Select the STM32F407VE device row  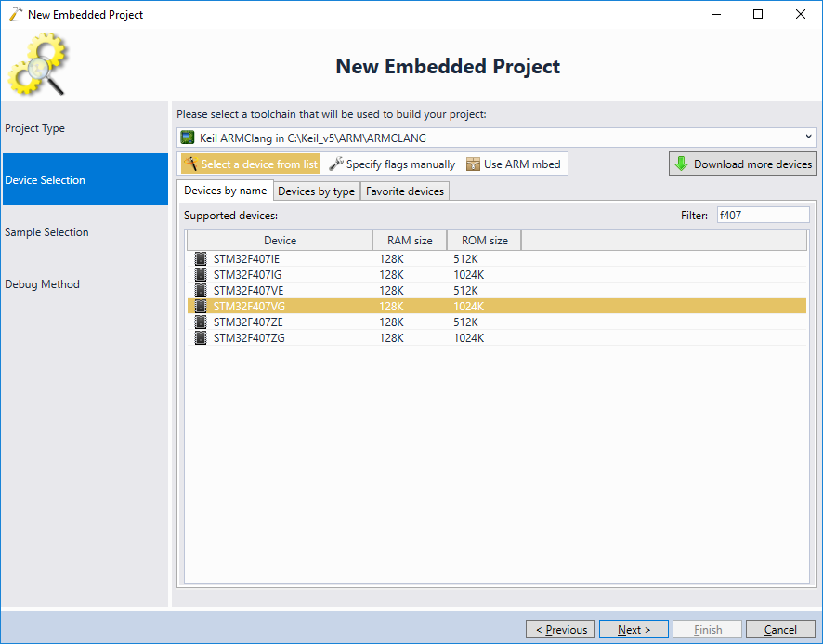point(497,291)
